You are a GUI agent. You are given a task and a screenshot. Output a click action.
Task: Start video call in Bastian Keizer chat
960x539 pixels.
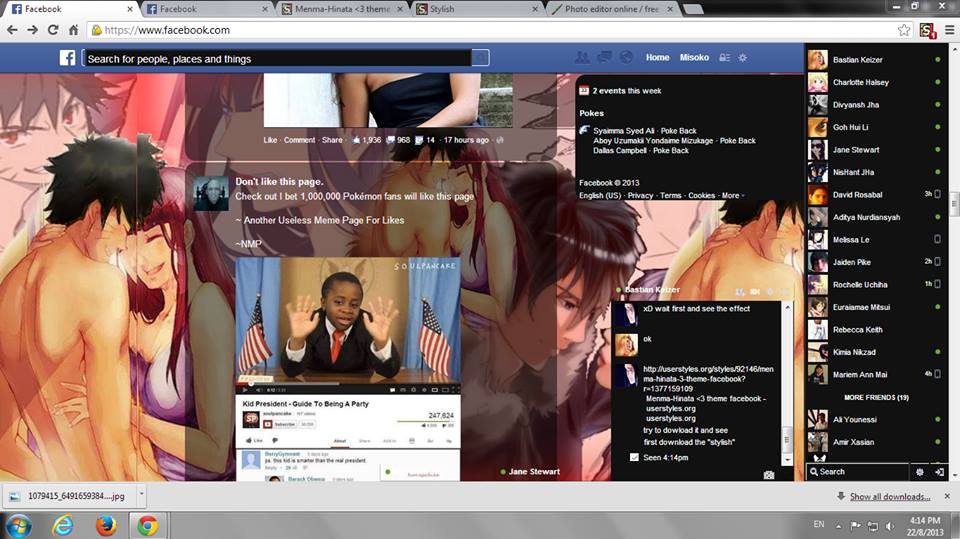(755, 292)
